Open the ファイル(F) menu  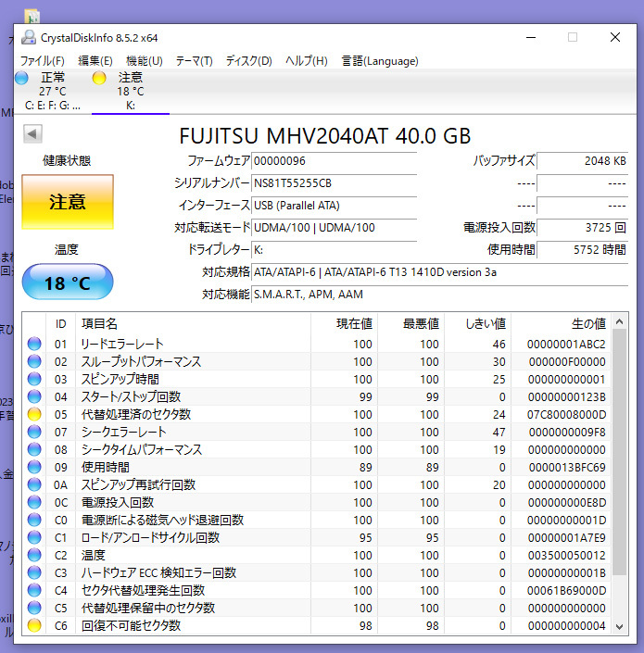coord(43,61)
